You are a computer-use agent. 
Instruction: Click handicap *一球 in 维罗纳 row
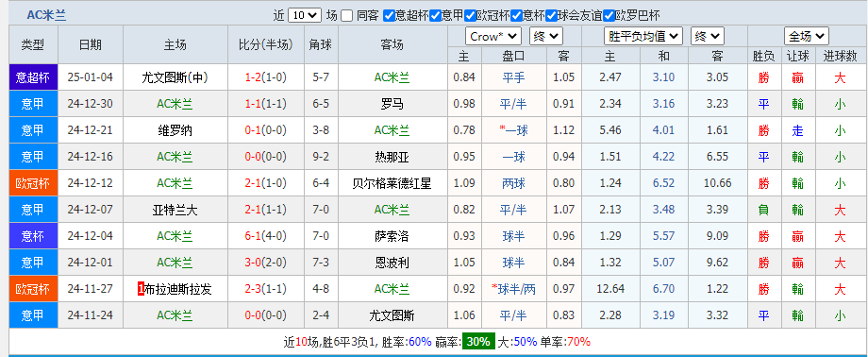tap(513, 130)
